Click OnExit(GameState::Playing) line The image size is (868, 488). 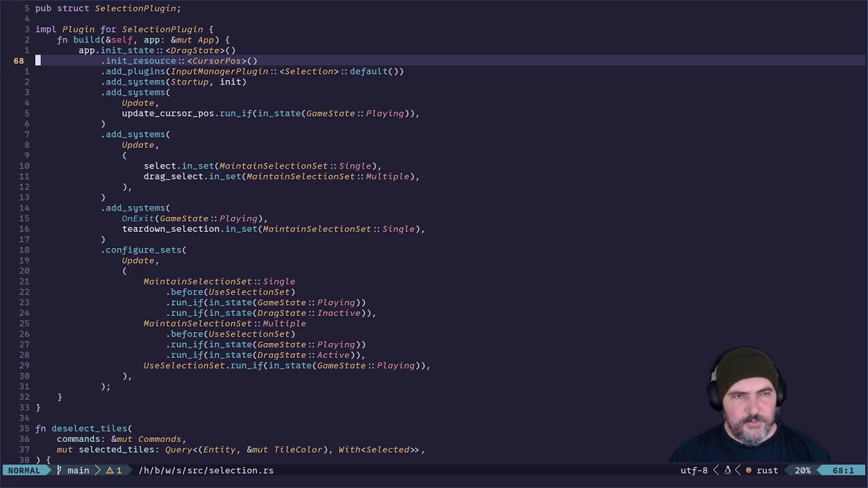[x=195, y=218]
